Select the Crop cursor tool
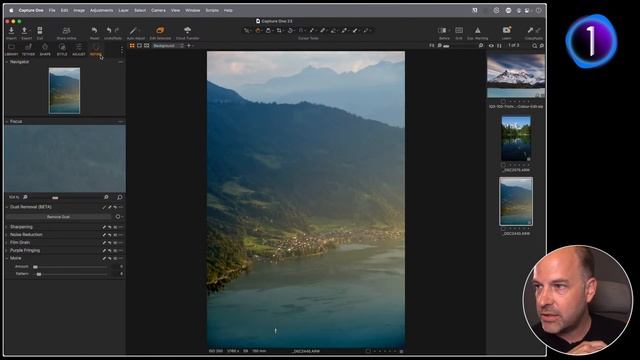Image resolution: width=640 pixels, height=360 pixels. [279, 31]
